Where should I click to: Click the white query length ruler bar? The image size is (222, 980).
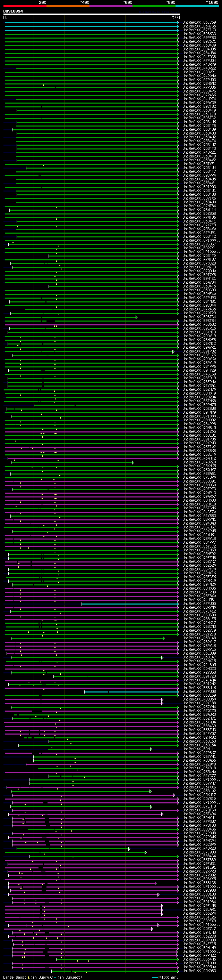click(x=92, y=15)
